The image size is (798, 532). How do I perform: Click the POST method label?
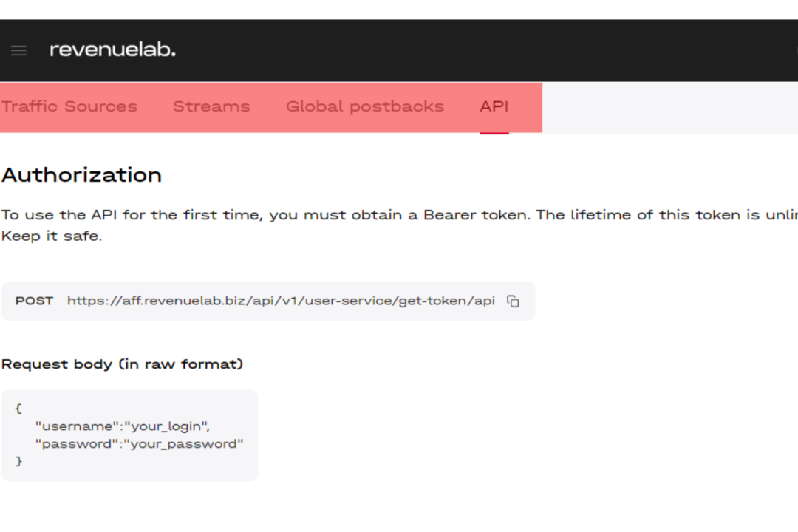point(34,301)
